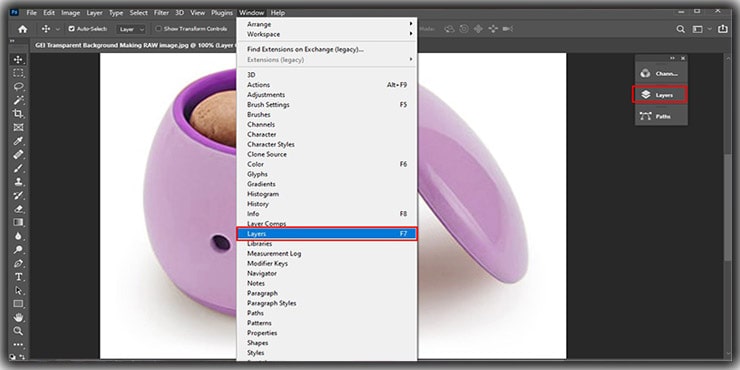Viewport: 740px width, 370px height.
Task: Click the Home button in options bar
Action: click(23, 29)
